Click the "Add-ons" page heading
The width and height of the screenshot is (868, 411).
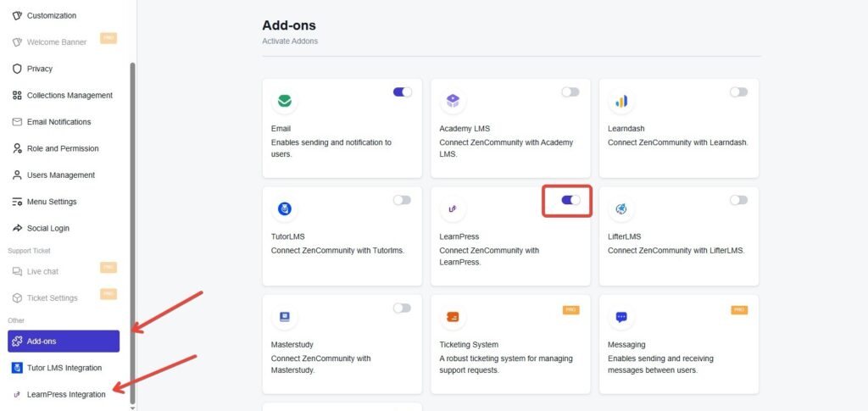[x=289, y=25]
